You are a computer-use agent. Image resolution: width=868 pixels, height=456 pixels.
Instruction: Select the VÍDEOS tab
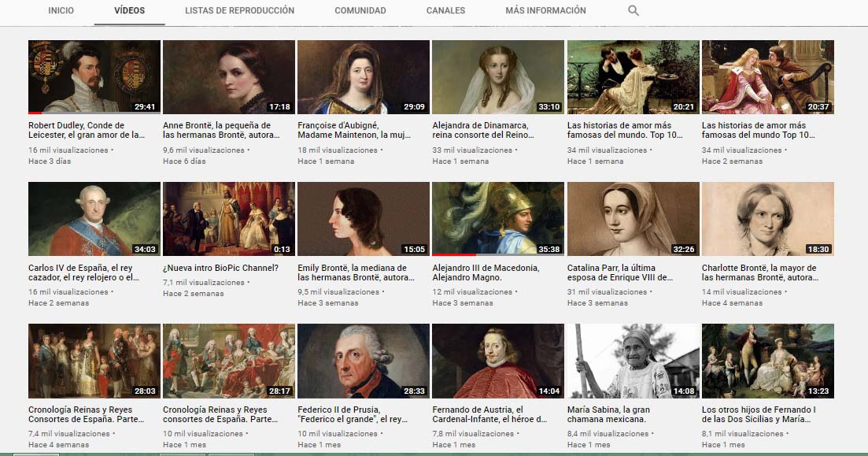pyautogui.click(x=130, y=10)
